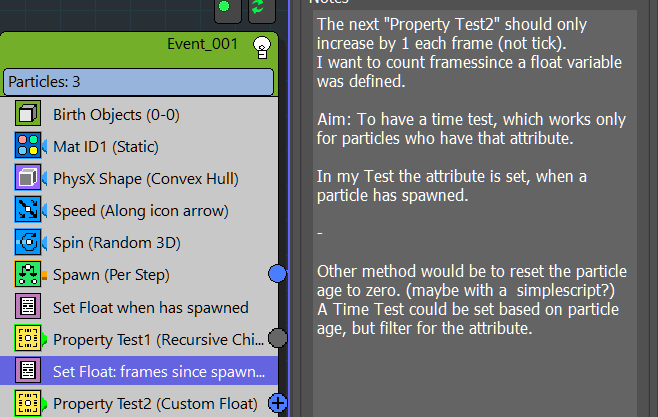The image size is (658, 417).
Task: Click the PhysX Shape operator icon
Action: click(x=28, y=179)
